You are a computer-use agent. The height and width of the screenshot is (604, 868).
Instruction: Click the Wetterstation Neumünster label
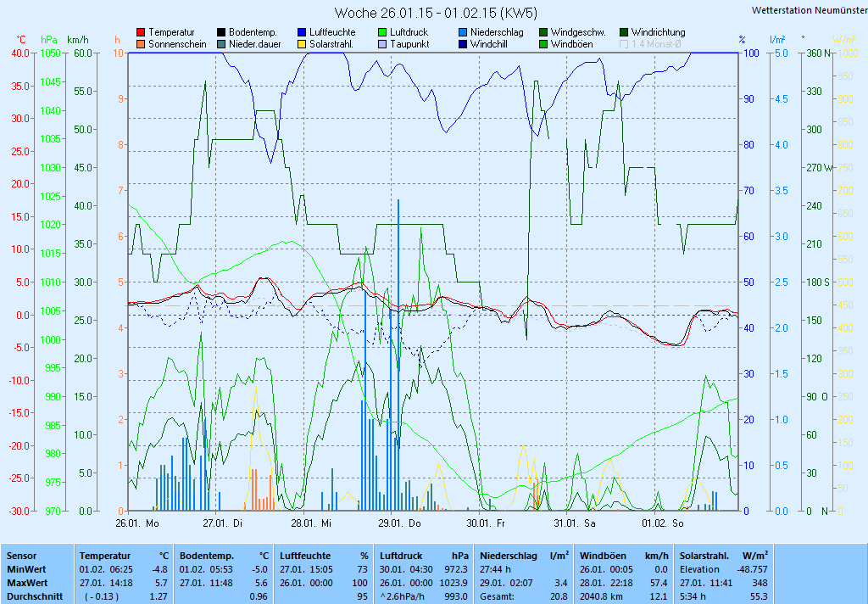pos(810,10)
